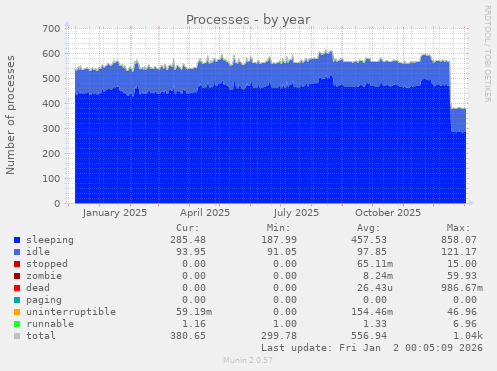Click the 'Max:' column header
The height and width of the screenshot is (371, 497).
458,228
